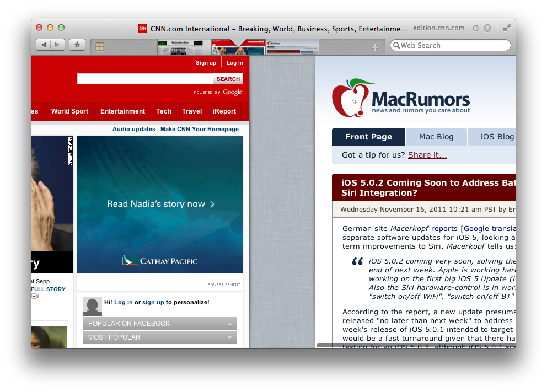Click Make CNN Your Homepage link
This screenshot has width=547, height=392.
coord(200,129)
